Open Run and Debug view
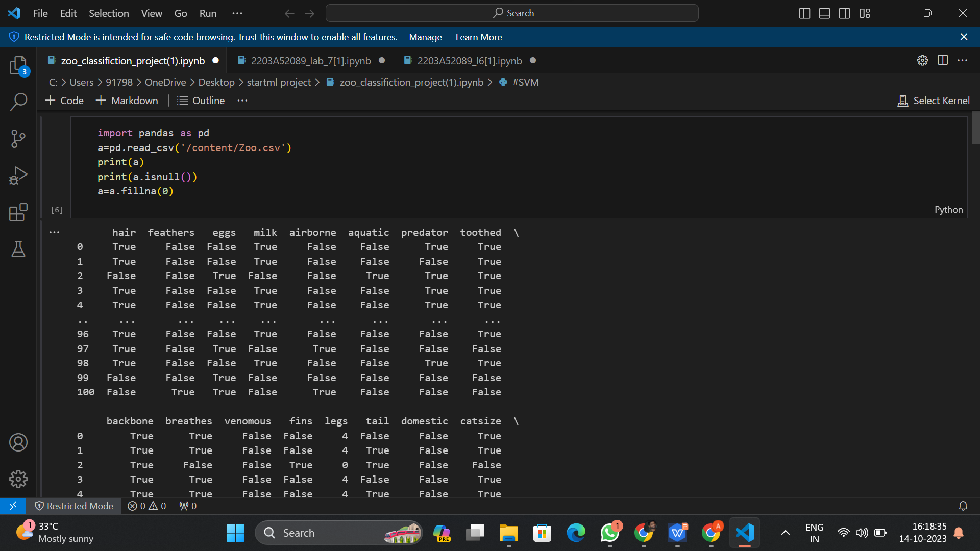Viewport: 980px width, 551px height. coord(18,176)
